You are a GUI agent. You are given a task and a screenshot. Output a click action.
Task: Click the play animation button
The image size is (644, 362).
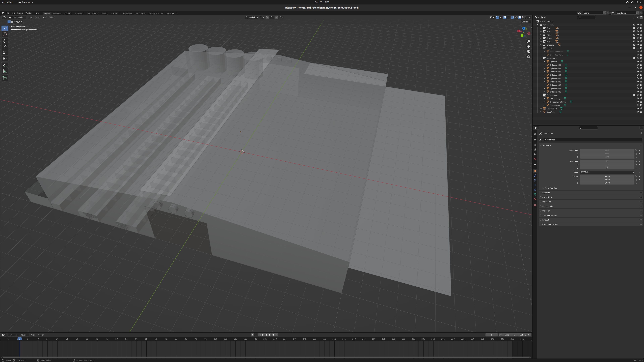(270, 335)
